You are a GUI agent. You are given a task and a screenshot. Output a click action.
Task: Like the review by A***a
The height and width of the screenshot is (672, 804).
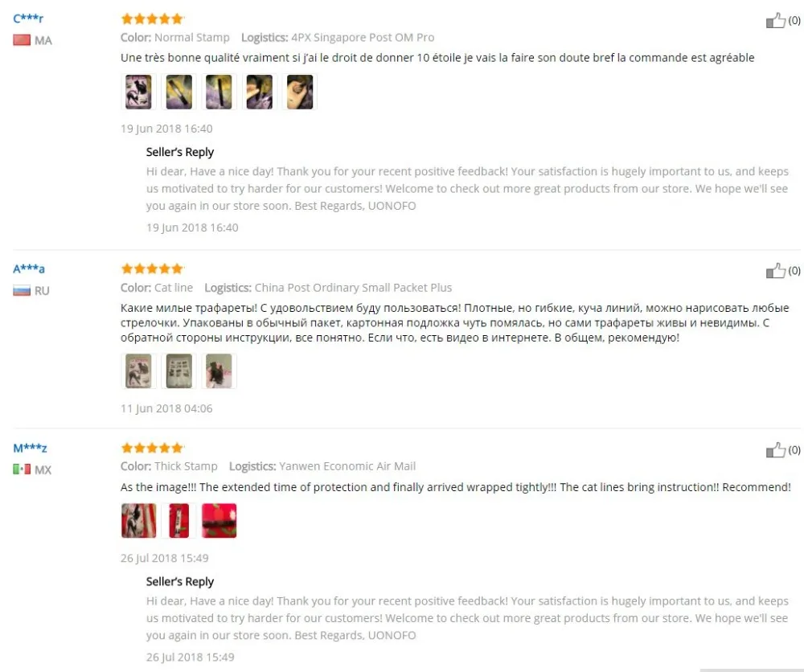pyautogui.click(x=775, y=271)
